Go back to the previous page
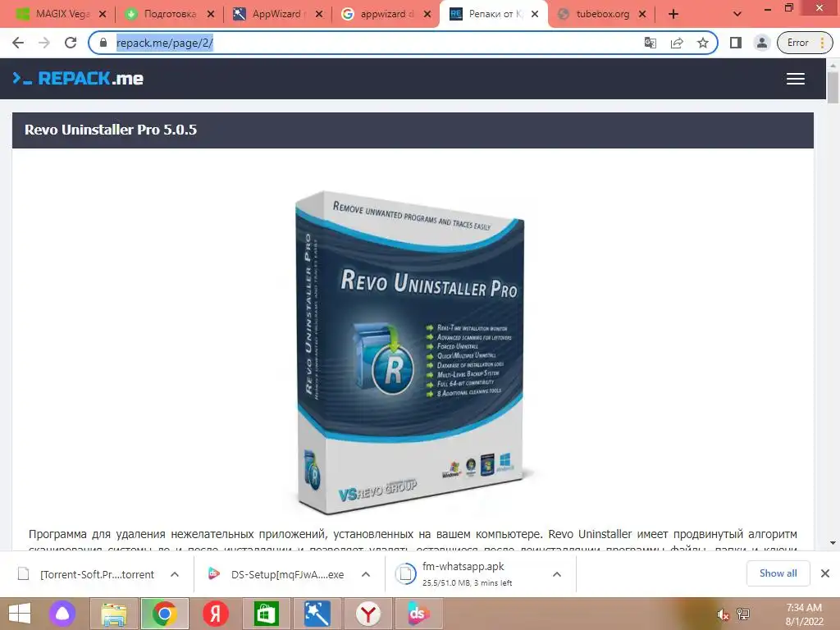 click(x=18, y=43)
